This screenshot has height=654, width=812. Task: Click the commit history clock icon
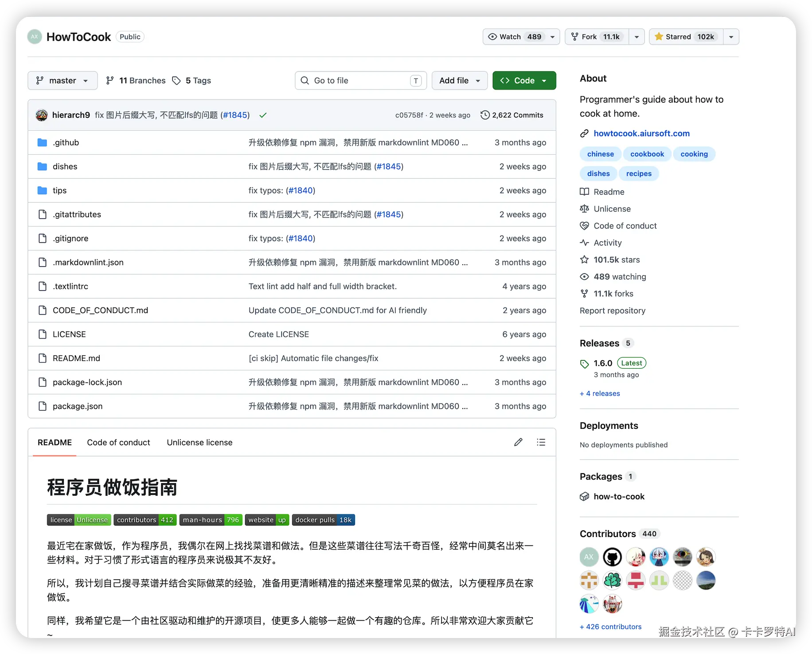point(485,115)
